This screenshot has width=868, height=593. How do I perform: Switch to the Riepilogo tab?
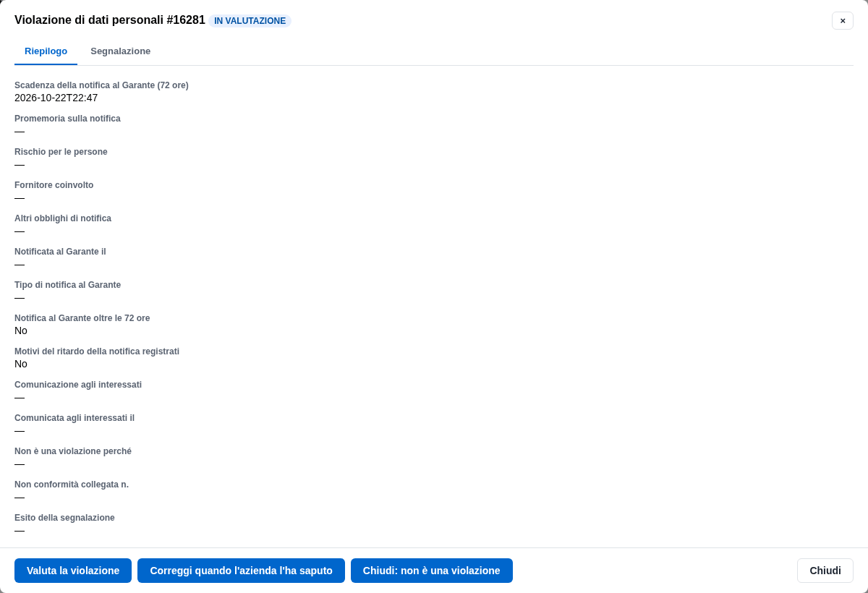pos(46,51)
